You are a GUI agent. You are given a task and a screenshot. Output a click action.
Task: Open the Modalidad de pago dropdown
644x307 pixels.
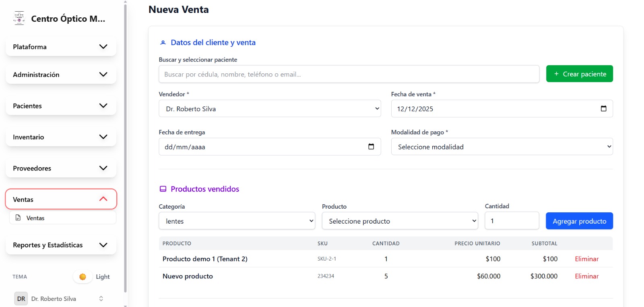coord(502,147)
